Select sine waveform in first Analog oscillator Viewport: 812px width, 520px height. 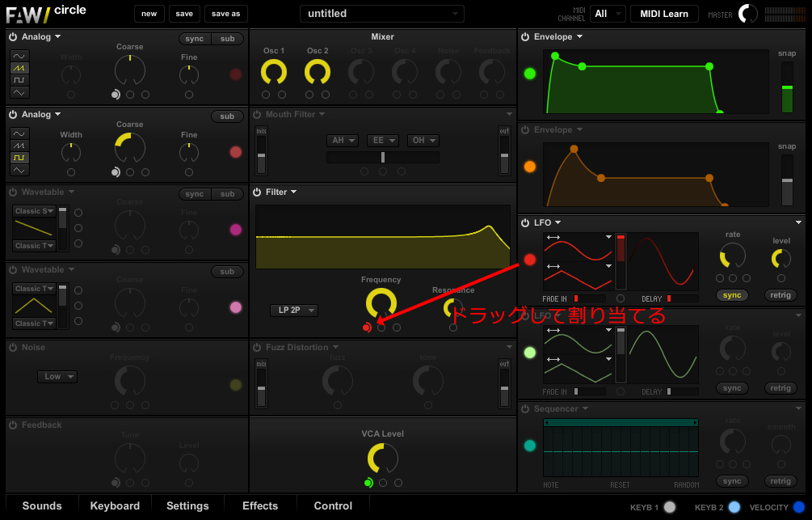(19, 56)
